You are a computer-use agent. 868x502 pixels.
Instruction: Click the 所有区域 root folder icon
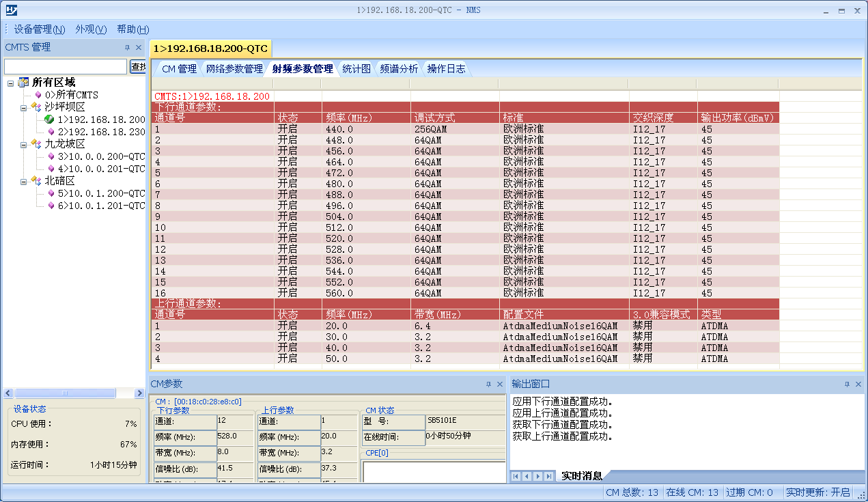pyautogui.click(x=24, y=83)
